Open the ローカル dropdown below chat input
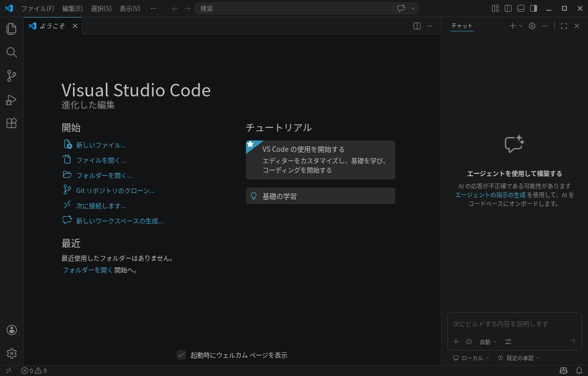The width and height of the screenshot is (588, 376). coord(471,358)
